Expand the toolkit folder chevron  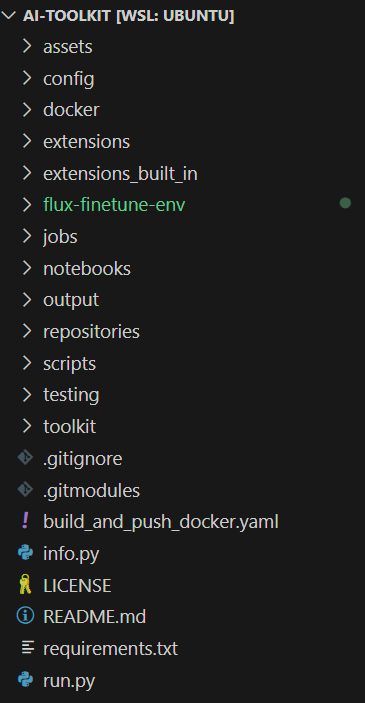27,426
